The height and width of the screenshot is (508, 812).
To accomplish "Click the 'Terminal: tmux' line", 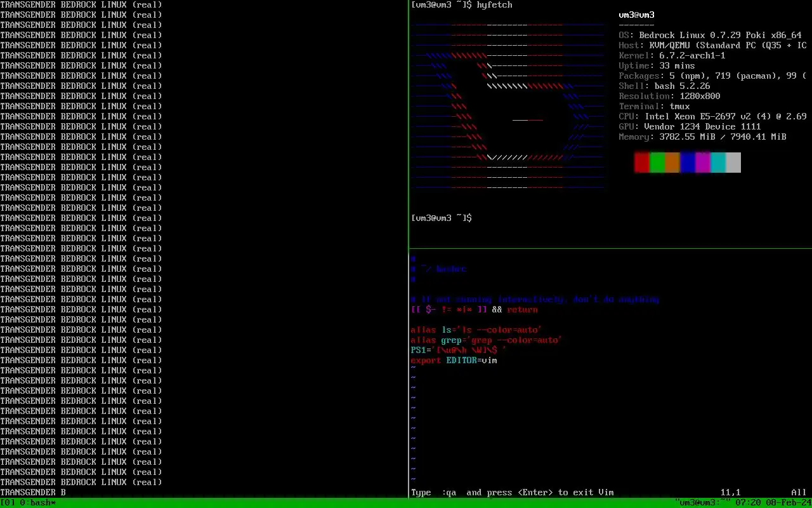I will tap(655, 107).
